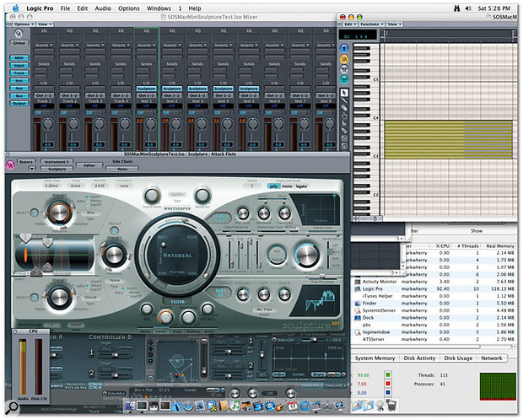
Task: Click the link icon above Global in the Mixer
Action: [x=19, y=34]
